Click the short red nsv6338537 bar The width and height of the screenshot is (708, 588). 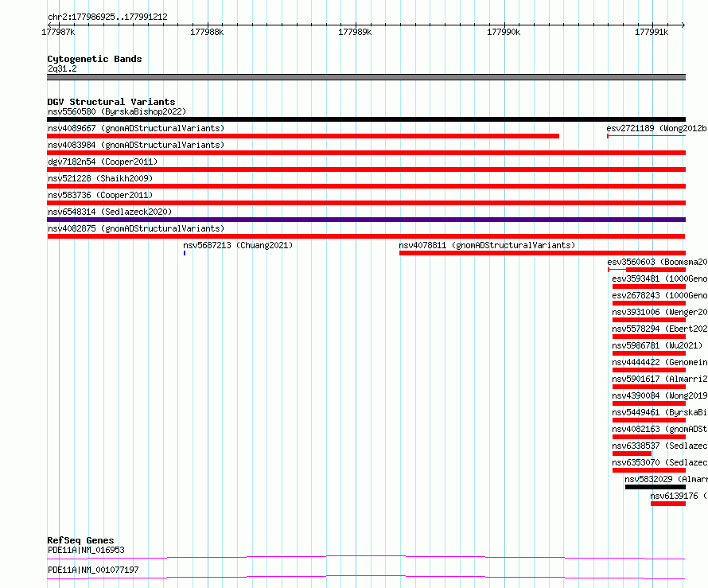click(632, 454)
